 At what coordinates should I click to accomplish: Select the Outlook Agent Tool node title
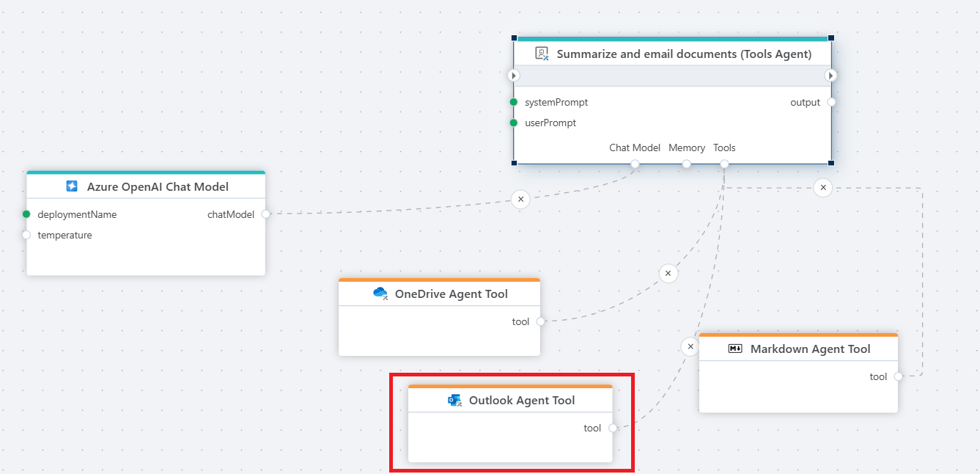coord(521,400)
